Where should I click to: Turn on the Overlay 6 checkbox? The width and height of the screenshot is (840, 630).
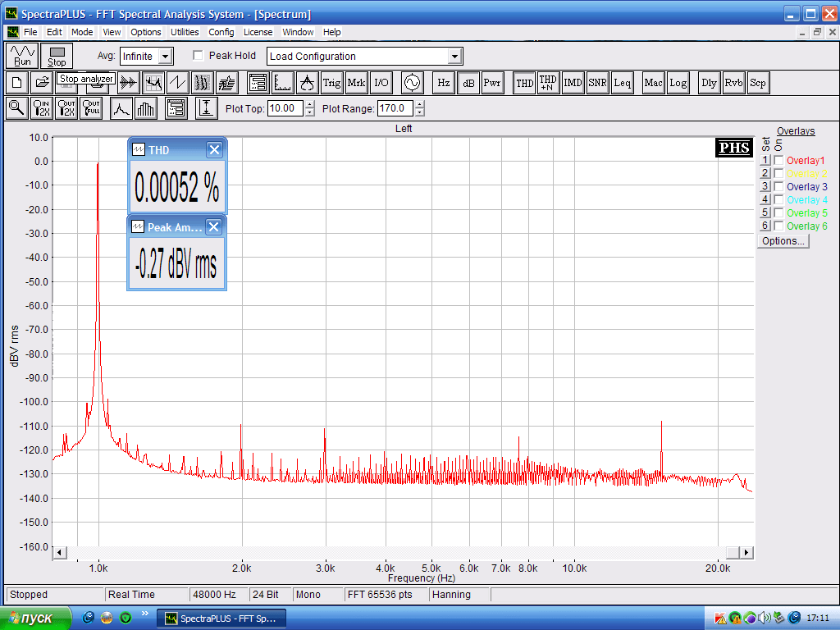tap(779, 226)
